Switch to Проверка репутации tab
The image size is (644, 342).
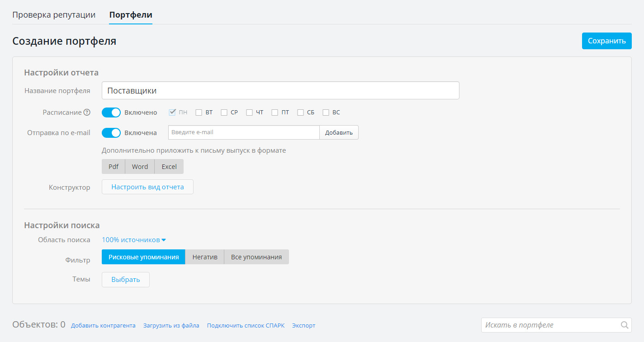coord(54,14)
